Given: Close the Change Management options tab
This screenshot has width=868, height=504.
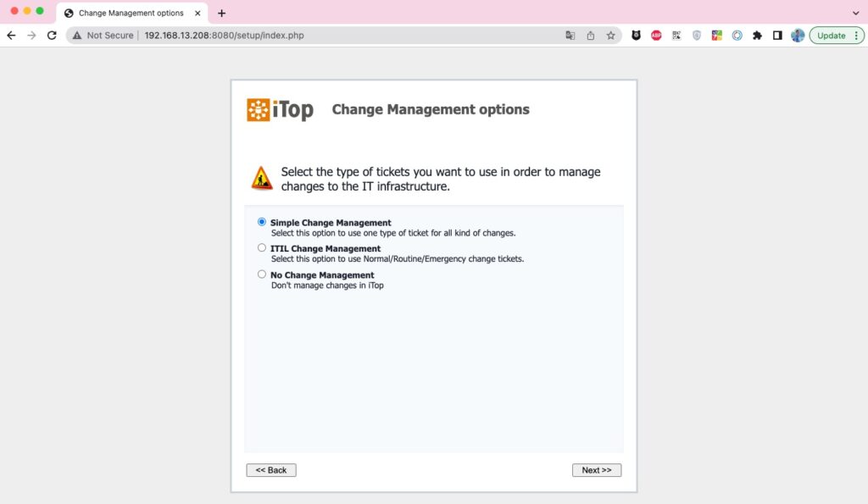Looking at the screenshot, I should [198, 14].
